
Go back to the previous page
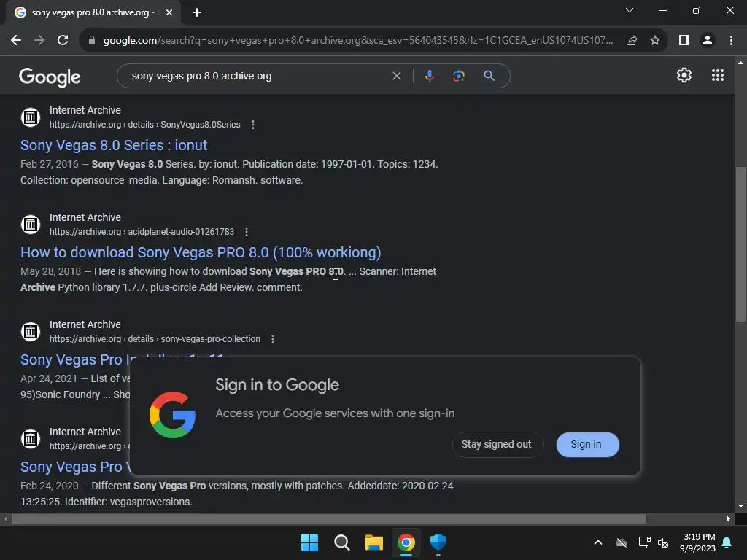click(x=16, y=41)
